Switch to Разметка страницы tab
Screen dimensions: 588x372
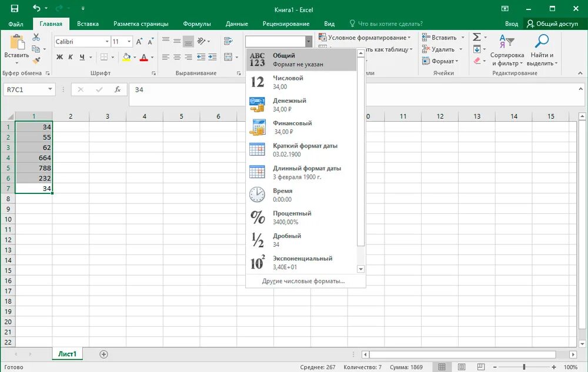[141, 24]
